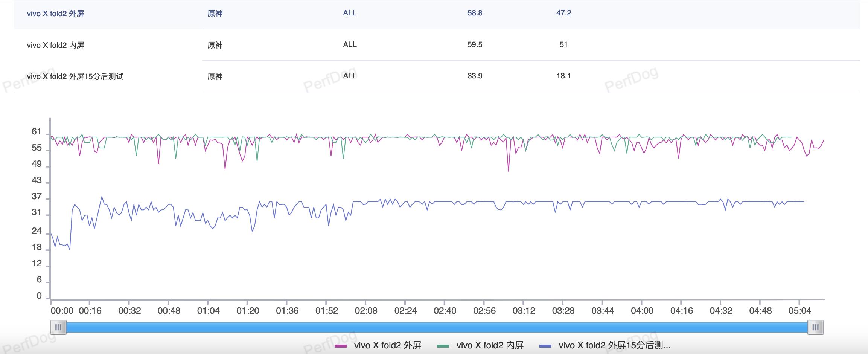Open vivo X fold2 外屏15分后测试 row name
Image resolution: width=868 pixels, height=354 pixels.
75,76
